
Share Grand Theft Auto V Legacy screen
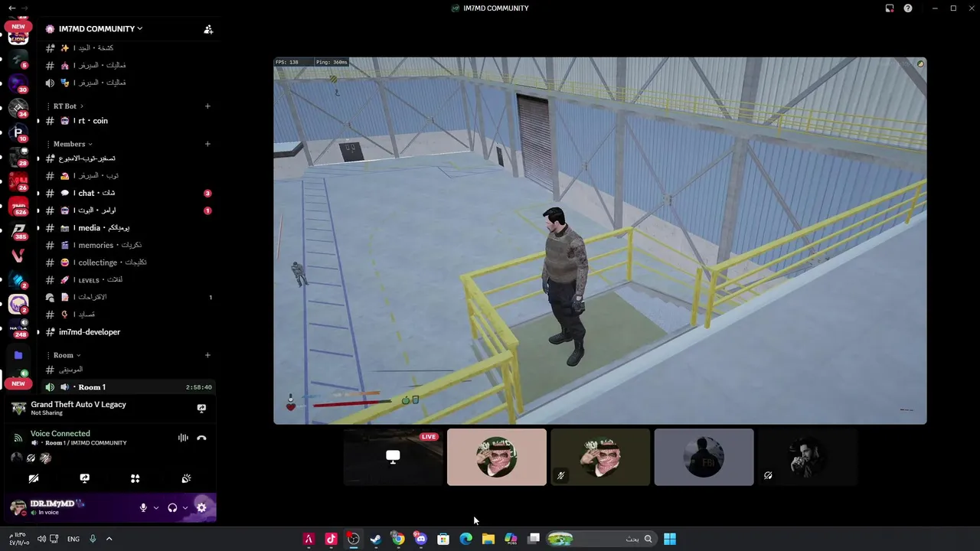[x=201, y=409]
